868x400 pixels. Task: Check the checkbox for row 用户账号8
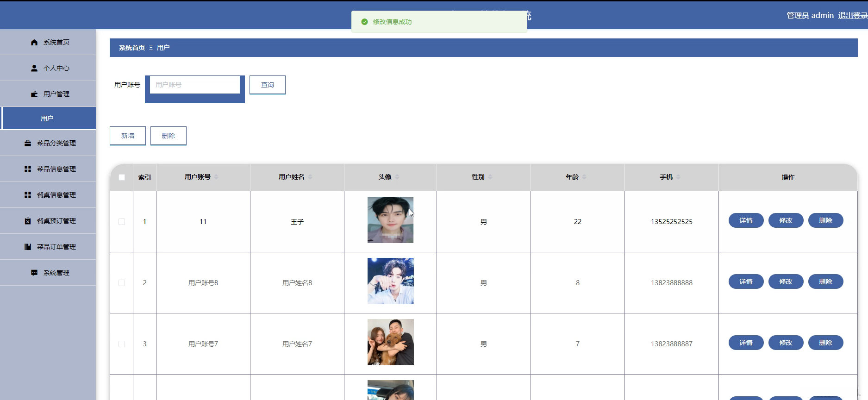pos(122,283)
